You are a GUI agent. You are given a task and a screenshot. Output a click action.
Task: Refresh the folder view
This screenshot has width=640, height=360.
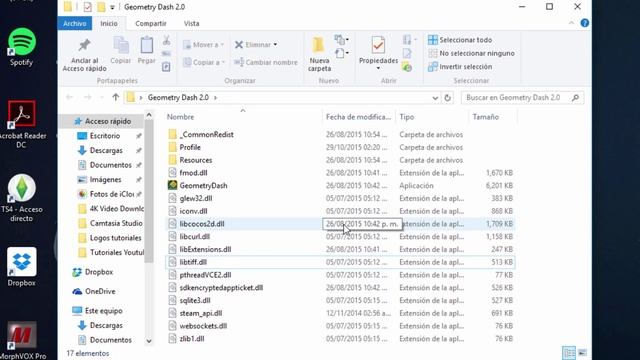447,98
